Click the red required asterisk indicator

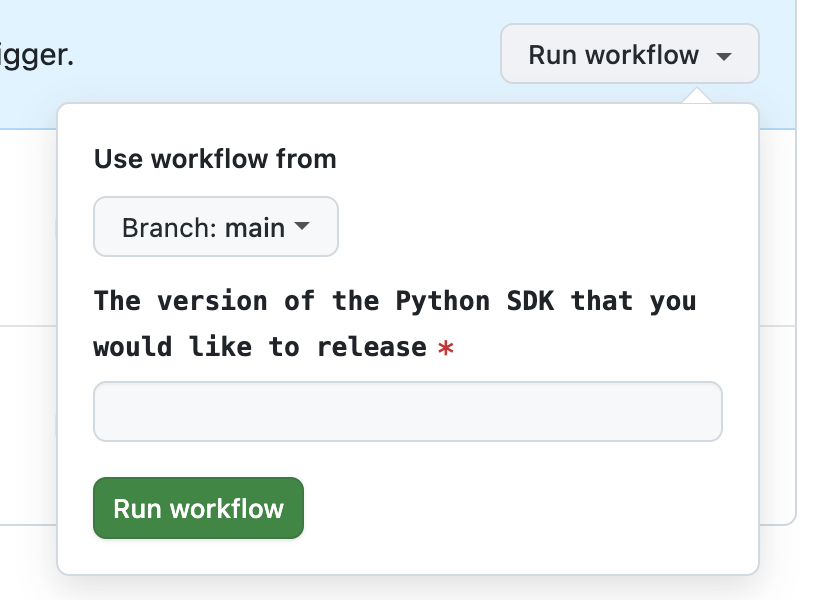(447, 347)
